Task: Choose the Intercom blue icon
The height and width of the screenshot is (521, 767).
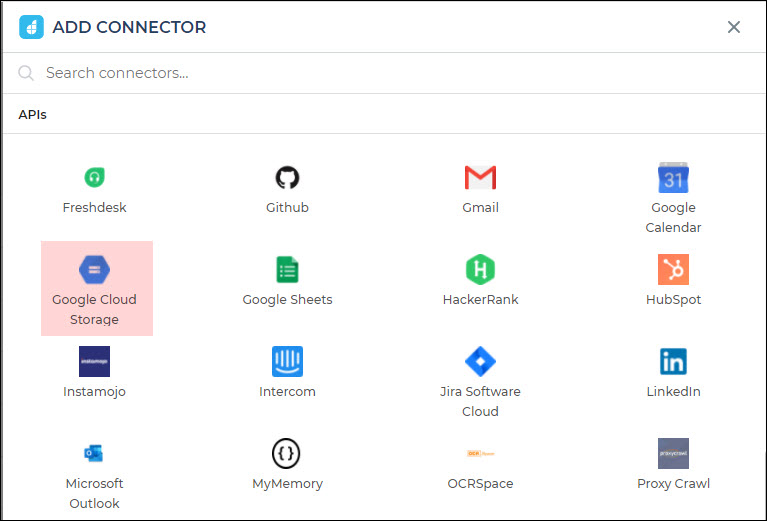Action: (x=287, y=362)
